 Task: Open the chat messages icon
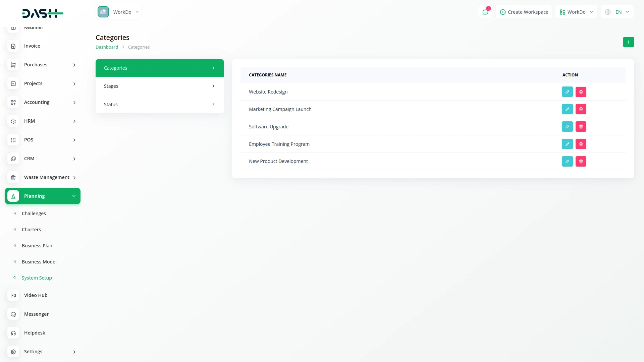485,12
